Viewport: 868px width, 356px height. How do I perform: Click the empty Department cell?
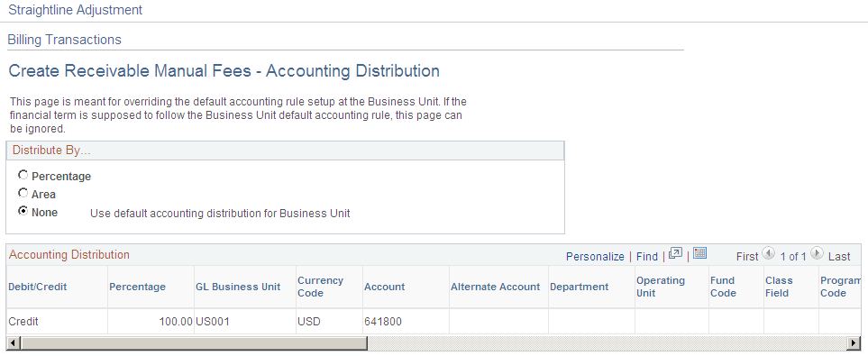click(x=591, y=321)
